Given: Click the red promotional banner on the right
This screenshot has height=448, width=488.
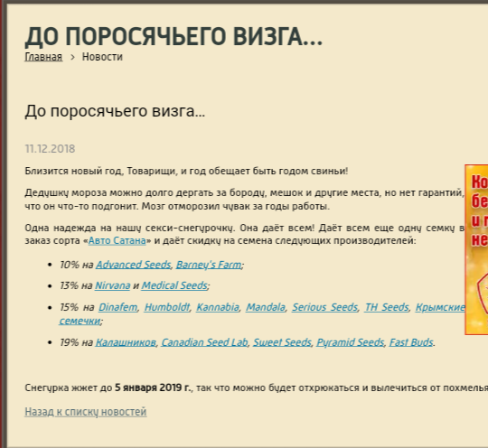Looking at the screenshot, I should click(x=476, y=250).
